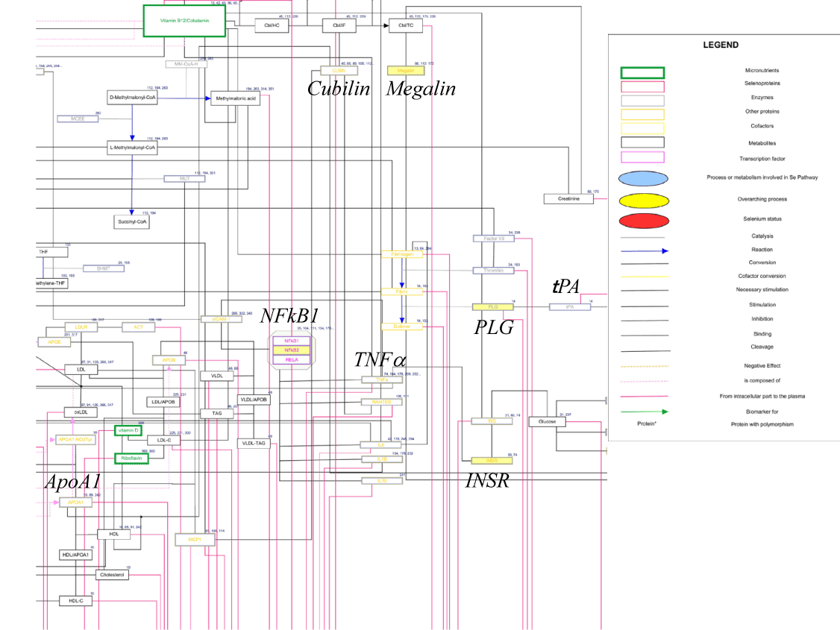Select the RELA transcription factor box
Viewport: 840px width, 630px height.
[x=292, y=359]
